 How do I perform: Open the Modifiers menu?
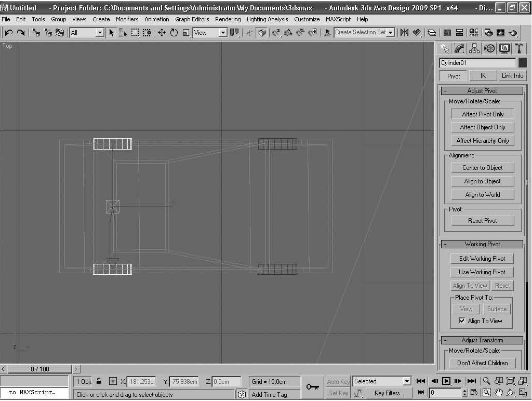coord(127,19)
